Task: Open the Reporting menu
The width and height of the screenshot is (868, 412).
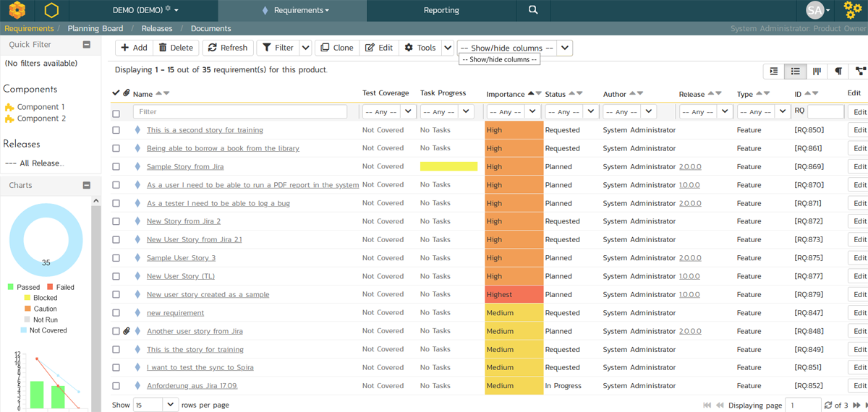Action: [441, 10]
